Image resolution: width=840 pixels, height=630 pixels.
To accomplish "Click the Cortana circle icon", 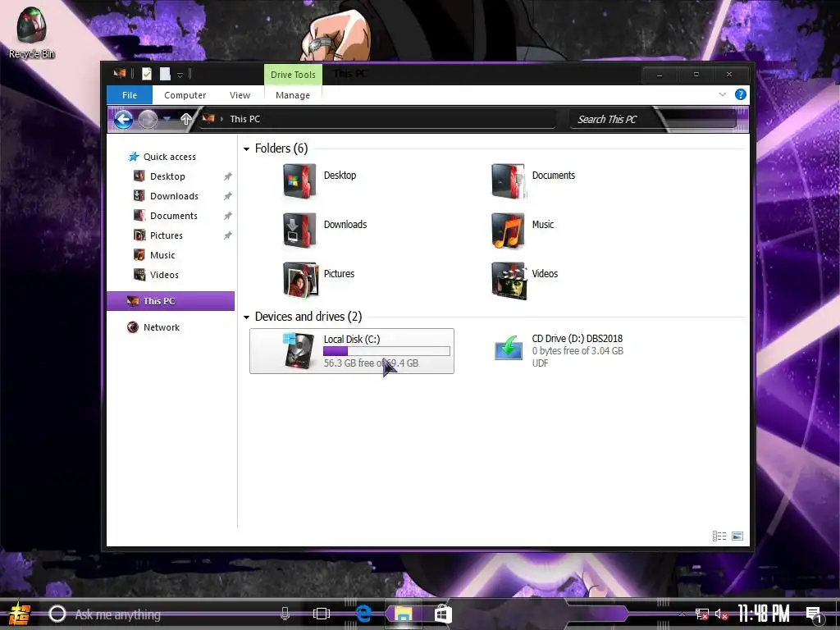I will [57, 614].
